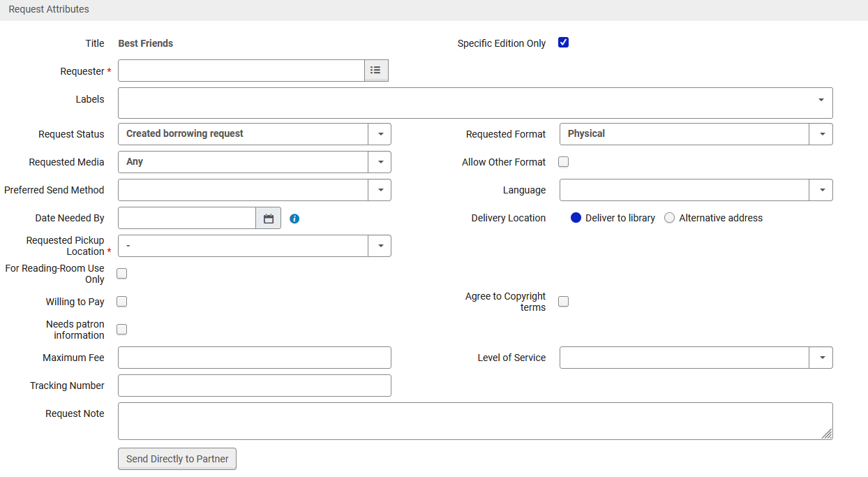The height and width of the screenshot is (477, 868).
Task: Enable Needs patron information checkbox
Action: pyautogui.click(x=122, y=330)
